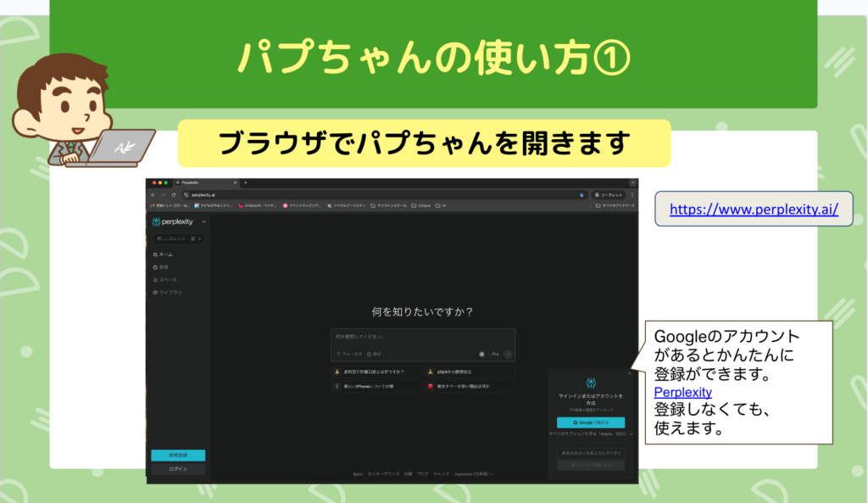Click the browser forward arrow
This screenshot has width=868, height=503.
(164, 195)
